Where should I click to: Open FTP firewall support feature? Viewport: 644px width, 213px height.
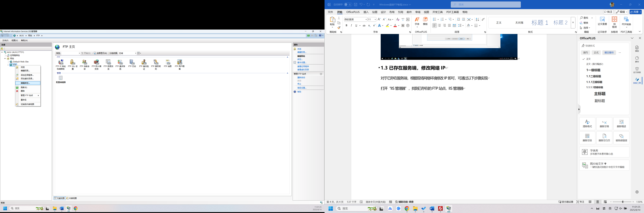pyautogui.click(x=96, y=65)
